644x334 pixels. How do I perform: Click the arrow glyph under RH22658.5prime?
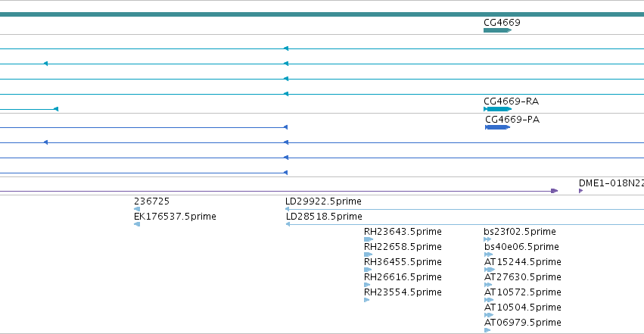coord(368,254)
